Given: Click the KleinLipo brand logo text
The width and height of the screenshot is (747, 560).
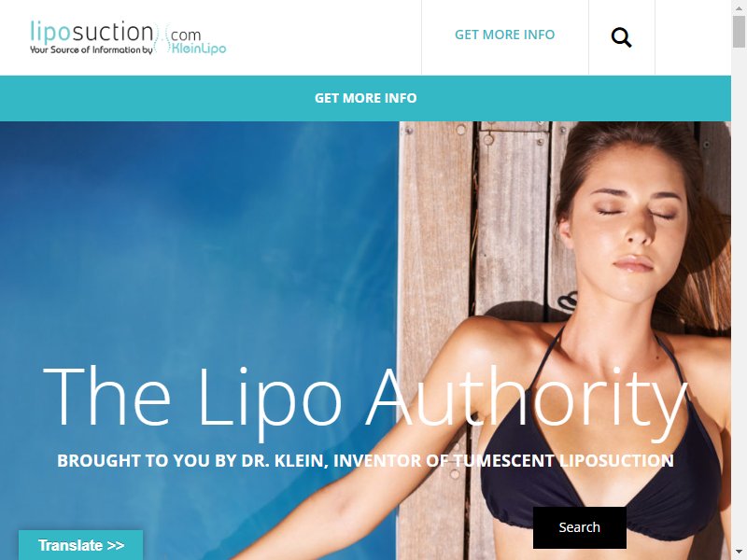Looking at the screenshot, I should 198,49.
